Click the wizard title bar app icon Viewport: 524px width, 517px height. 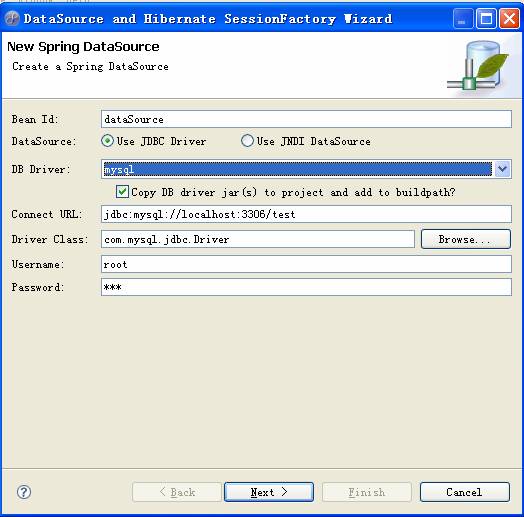[12, 19]
